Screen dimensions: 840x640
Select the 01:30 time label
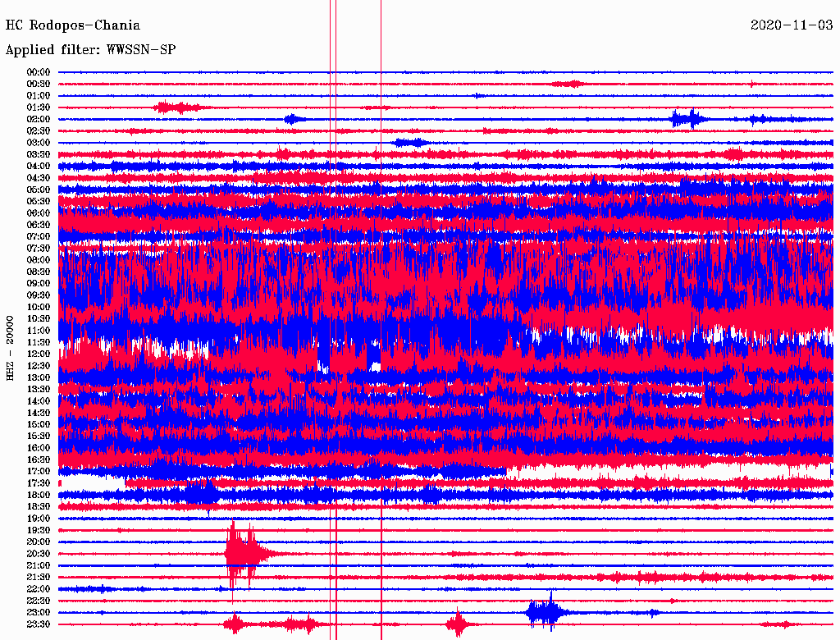(39, 107)
